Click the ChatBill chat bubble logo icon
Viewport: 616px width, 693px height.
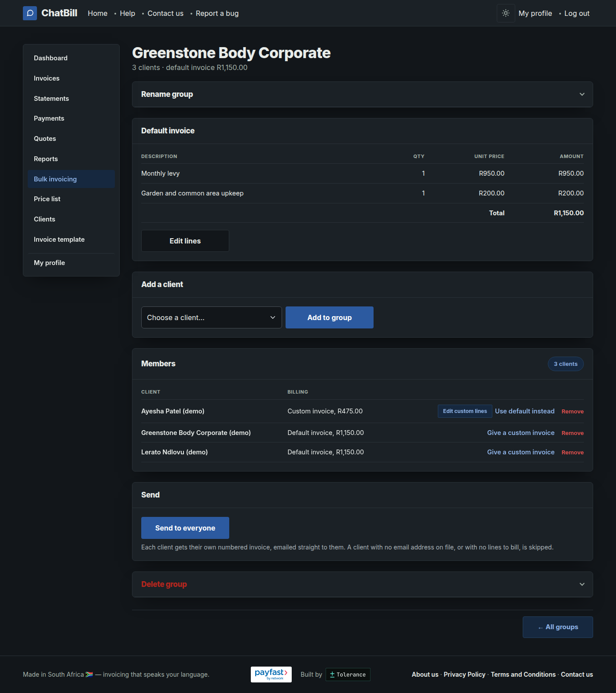coord(30,13)
